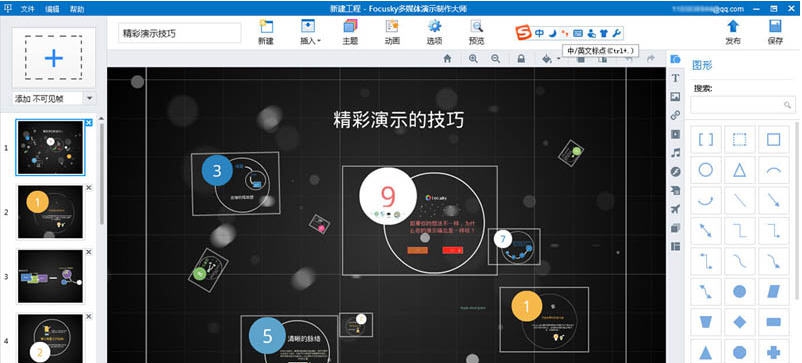This screenshot has height=363, width=802.
Task: Click the 精彩演示的技巧 canvas title
Action: (x=398, y=120)
